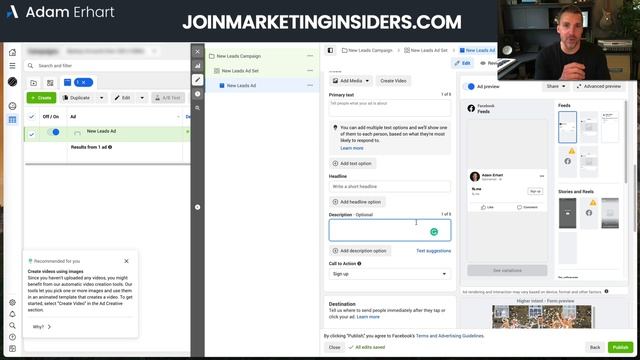
Task: Click the Grammarly icon in description field
Action: point(434,232)
